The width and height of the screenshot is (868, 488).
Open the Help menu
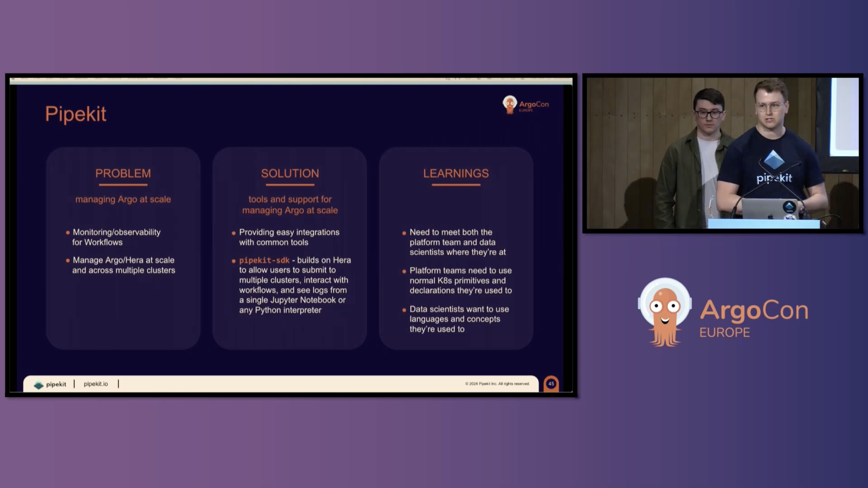tap(178, 78)
